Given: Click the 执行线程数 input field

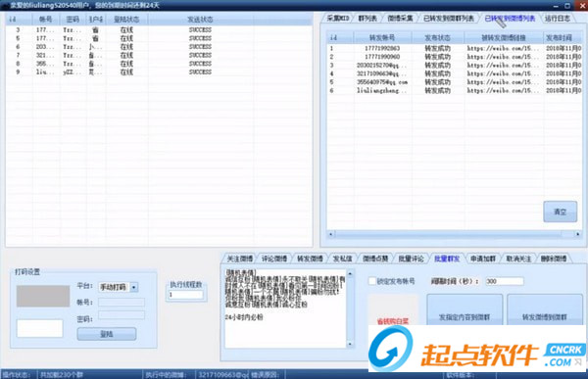Looking at the screenshot, I should tap(186, 295).
